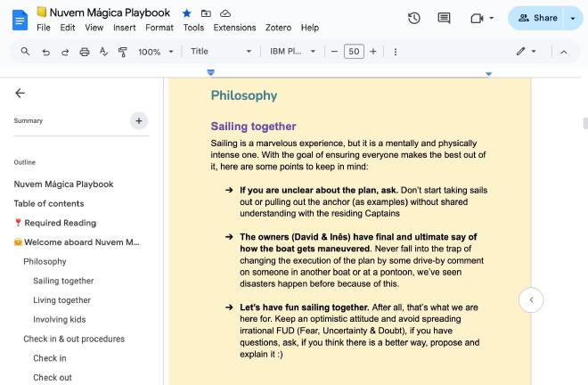Open the Extensions menu
The height and width of the screenshot is (385, 588).
click(234, 28)
